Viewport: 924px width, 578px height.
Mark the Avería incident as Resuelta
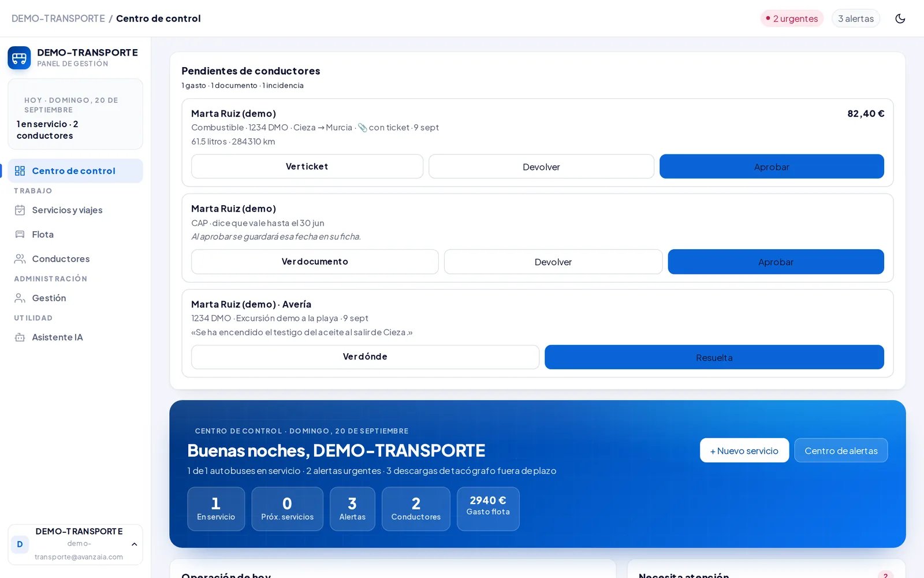coord(714,357)
